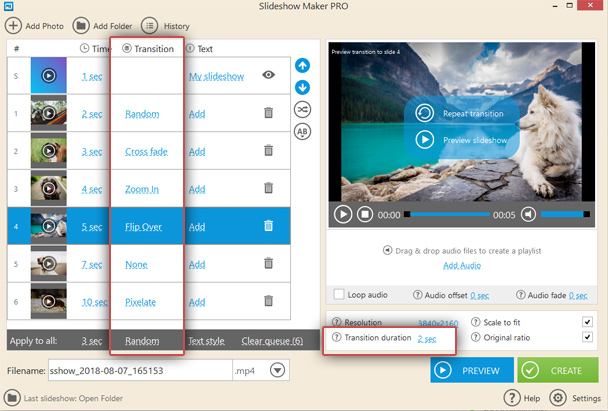The width and height of the screenshot is (608, 411).
Task: Enable Loop audio checkbox
Action: [x=339, y=294]
